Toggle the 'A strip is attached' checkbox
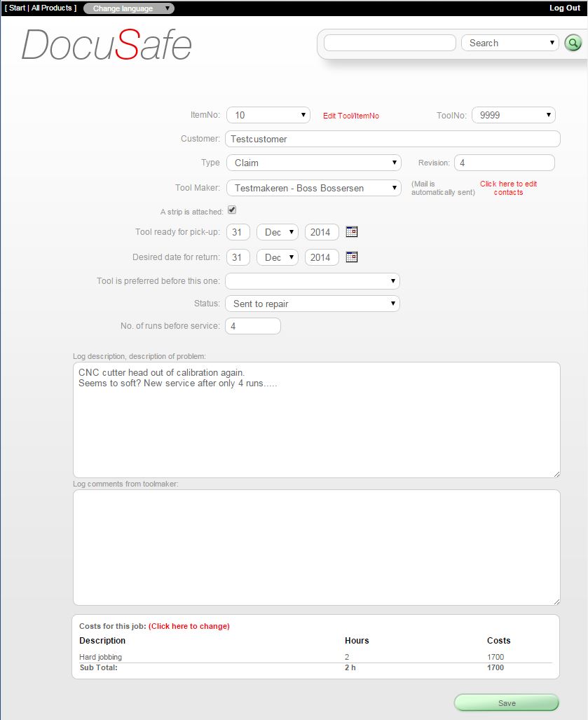Image resolution: width=588 pixels, height=720 pixels. 232,210
